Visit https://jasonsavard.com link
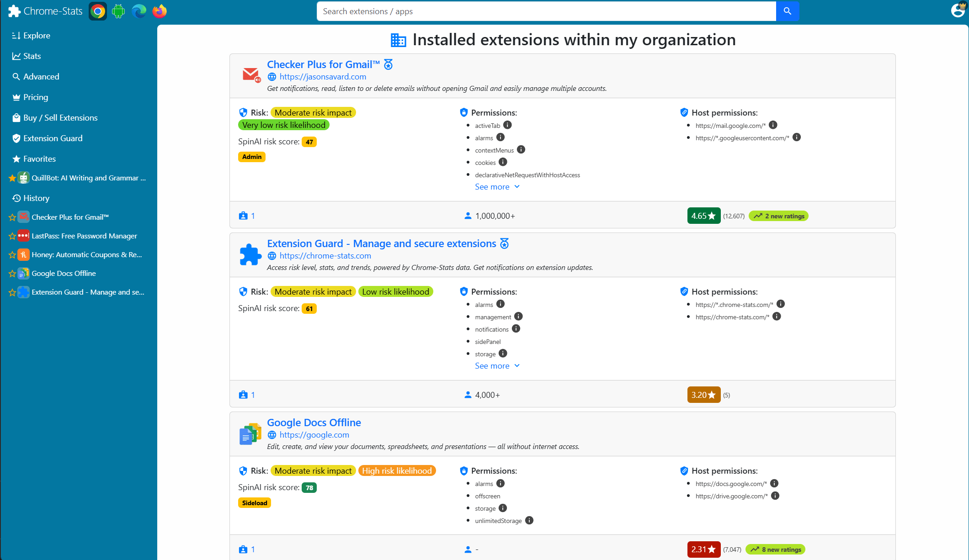The height and width of the screenshot is (560, 969). coord(323,77)
